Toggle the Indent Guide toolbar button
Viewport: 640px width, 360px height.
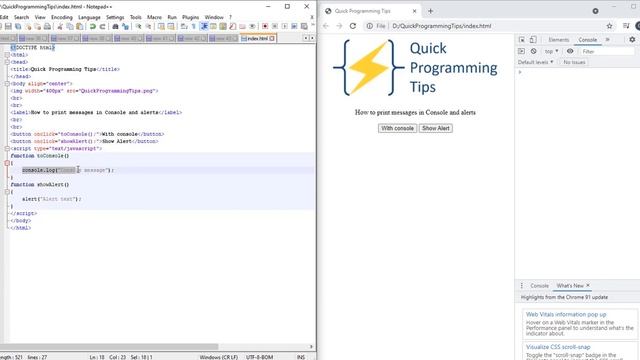(204, 26)
